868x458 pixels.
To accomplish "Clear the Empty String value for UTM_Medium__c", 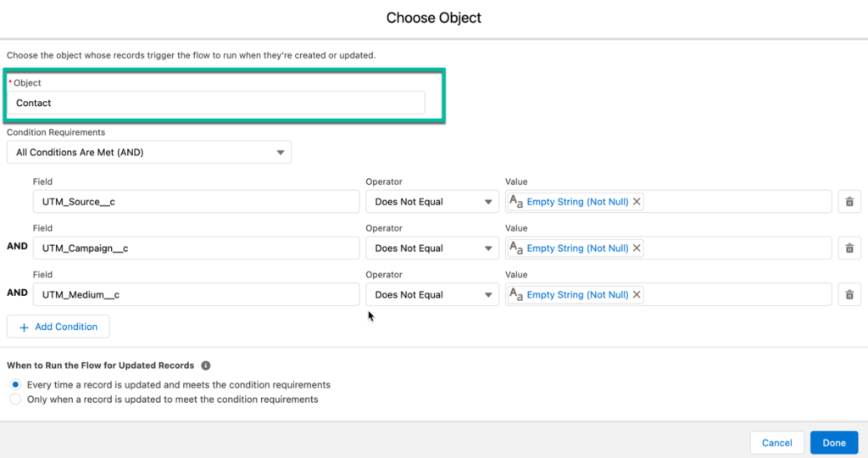I will pos(637,294).
